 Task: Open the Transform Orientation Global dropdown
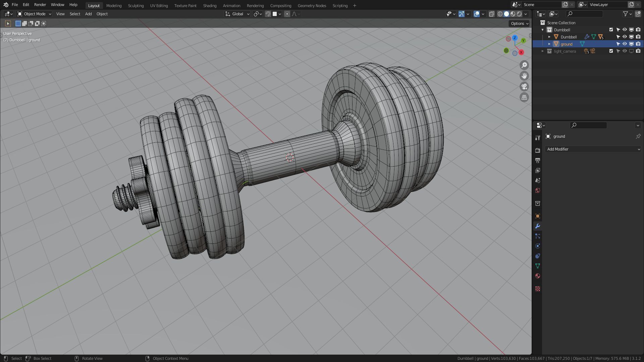[237, 14]
